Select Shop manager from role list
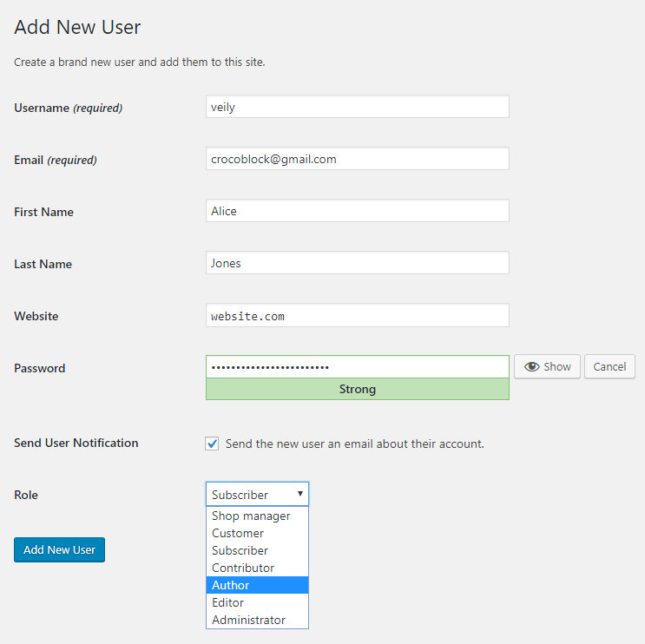Viewport: 645px width, 644px height. tap(257, 516)
